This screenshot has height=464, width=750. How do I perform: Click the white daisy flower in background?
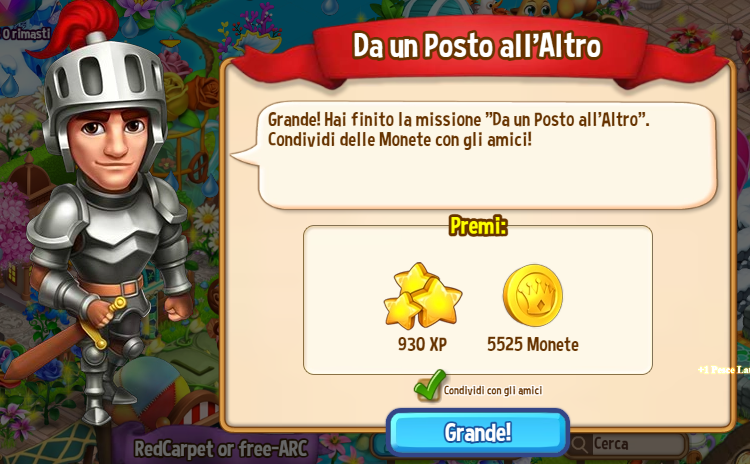pos(206,220)
